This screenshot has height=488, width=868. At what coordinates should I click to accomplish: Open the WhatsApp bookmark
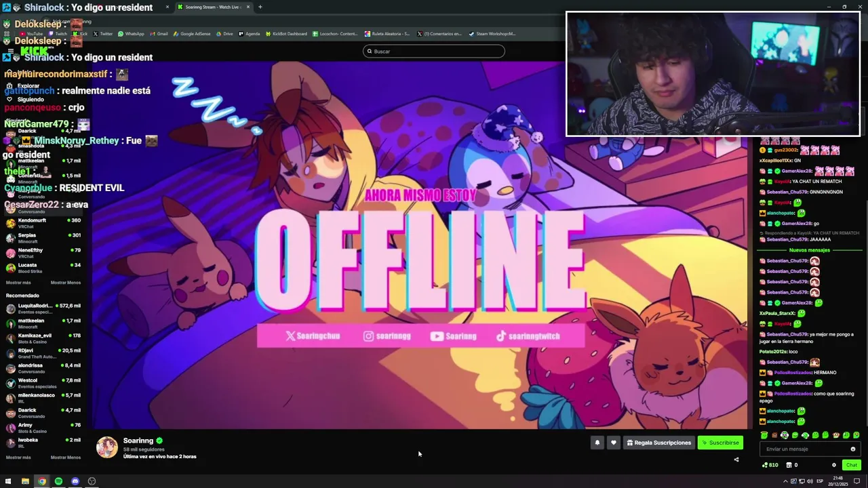click(x=131, y=33)
